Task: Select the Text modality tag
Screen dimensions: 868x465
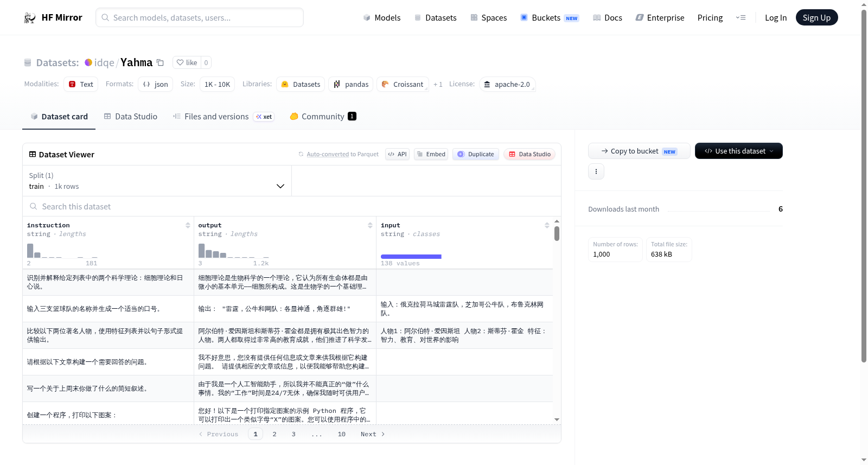Action: [81, 84]
